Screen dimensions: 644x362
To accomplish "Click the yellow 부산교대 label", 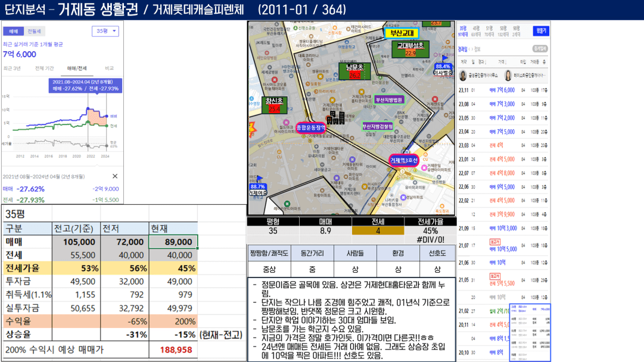I will (x=402, y=33).
